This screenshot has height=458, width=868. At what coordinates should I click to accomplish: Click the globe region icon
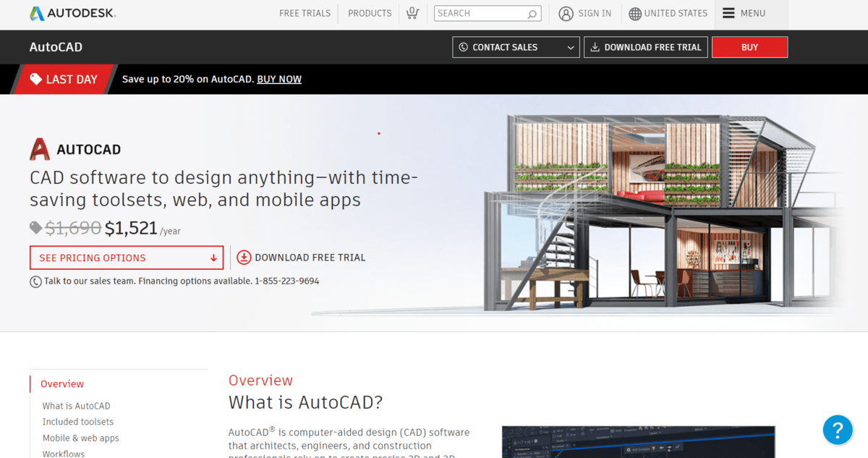point(635,14)
